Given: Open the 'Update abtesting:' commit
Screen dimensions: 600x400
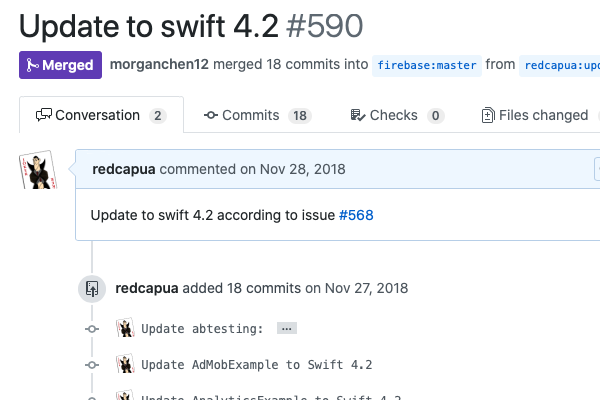Looking at the screenshot, I should 202,328.
